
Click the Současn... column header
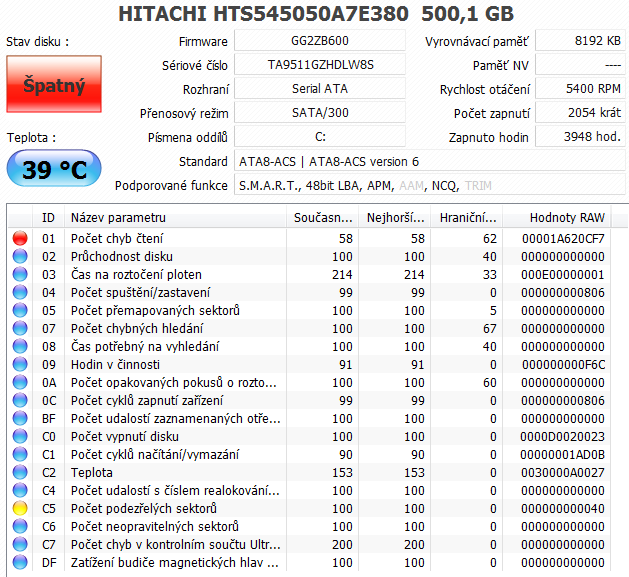tap(323, 217)
